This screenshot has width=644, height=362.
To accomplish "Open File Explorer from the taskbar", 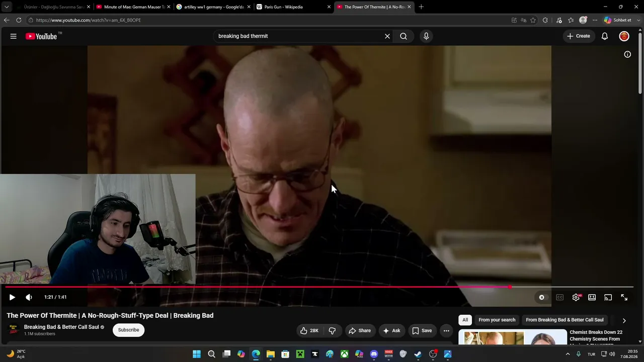I will tap(271, 354).
